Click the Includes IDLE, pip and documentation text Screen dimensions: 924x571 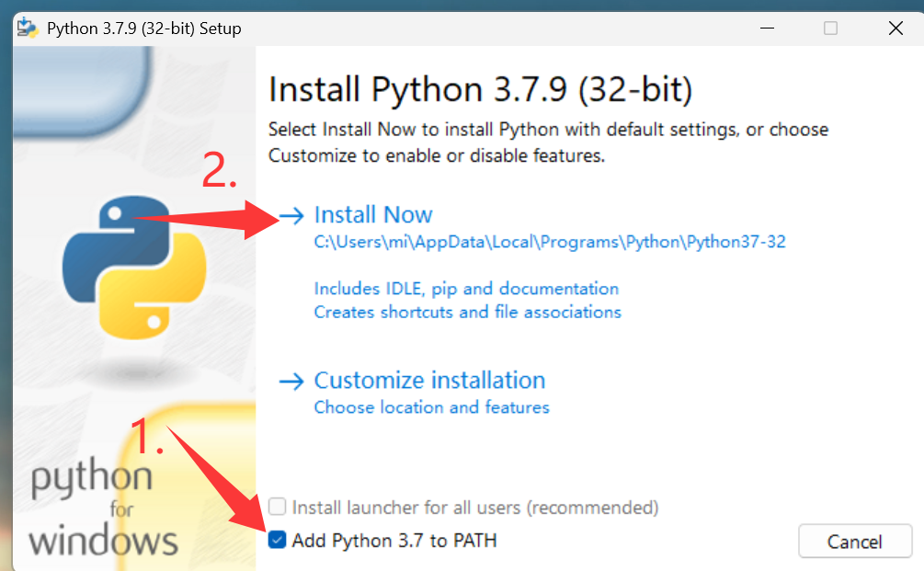click(x=466, y=288)
